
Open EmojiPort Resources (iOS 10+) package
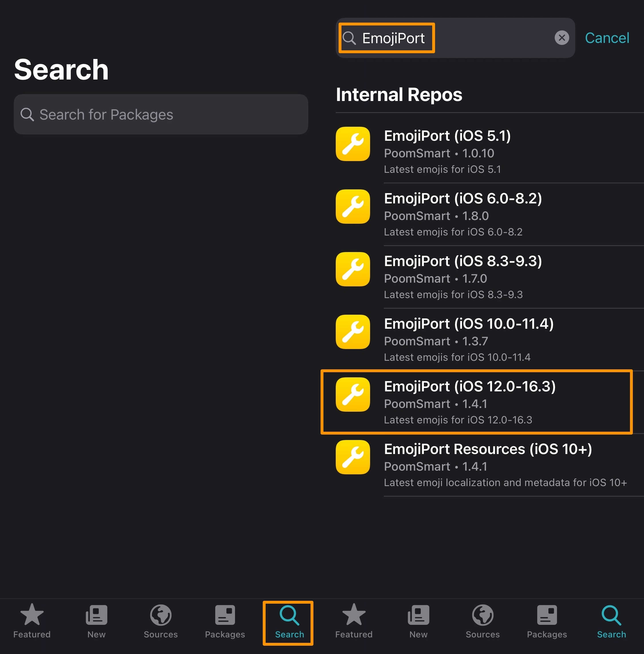490,465
